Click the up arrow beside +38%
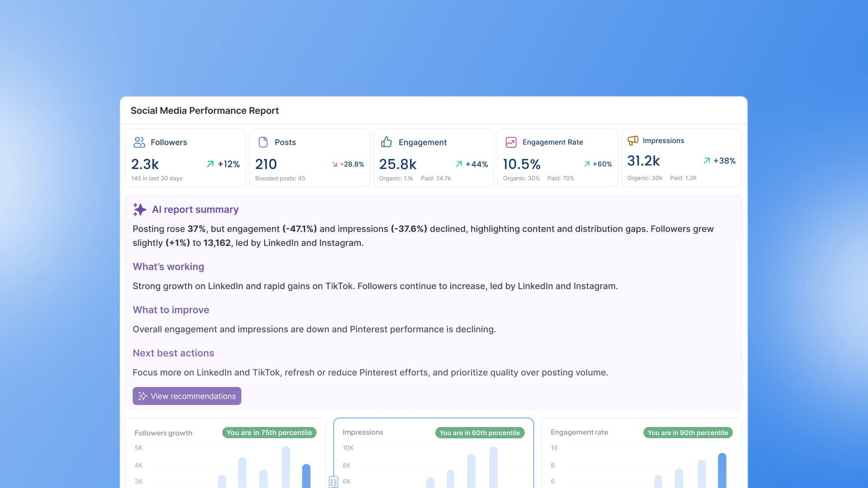 click(707, 161)
